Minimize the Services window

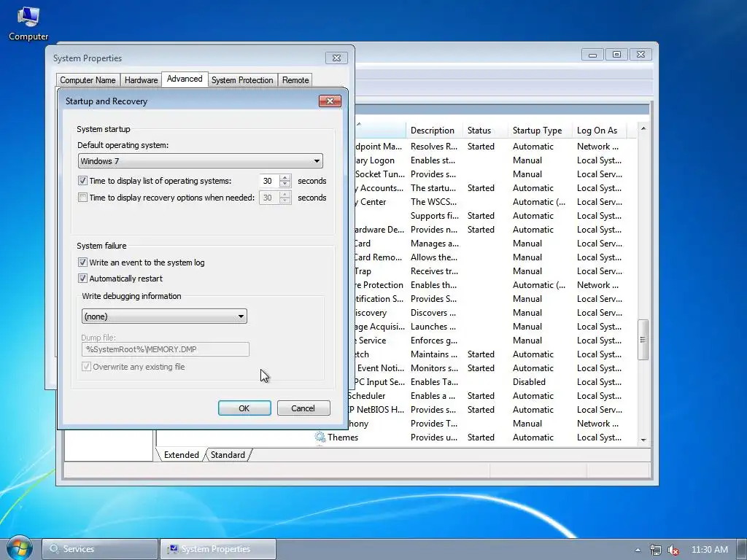tap(592, 55)
